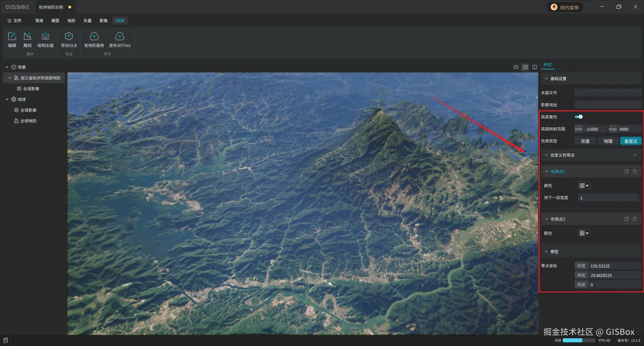Open the 色带点1 color dropdown

tap(584, 185)
